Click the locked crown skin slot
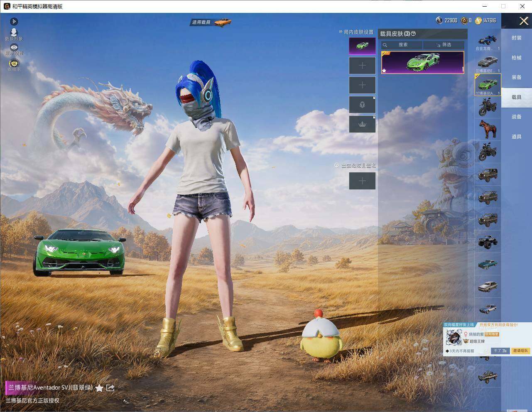Image resolution: width=532 pixels, height=412 pixels. click(362, 124)
